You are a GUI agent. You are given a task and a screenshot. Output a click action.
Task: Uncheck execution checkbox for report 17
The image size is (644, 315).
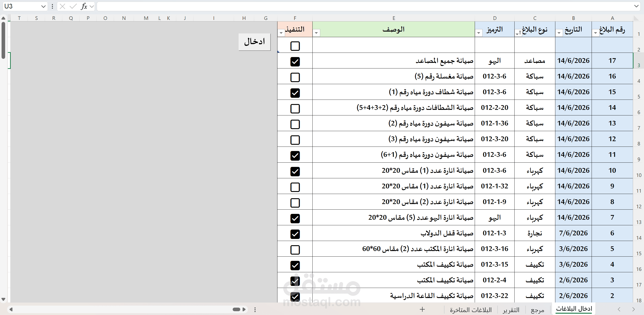295,62
